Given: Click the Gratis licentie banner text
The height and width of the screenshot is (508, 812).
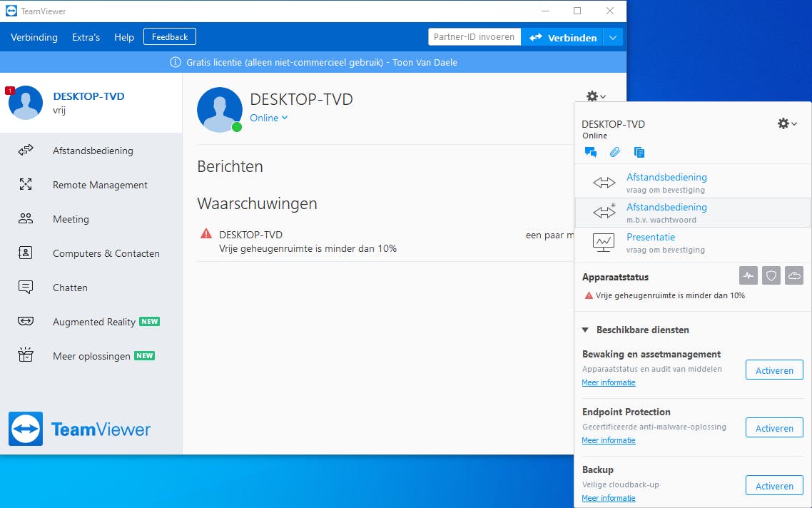Looking at the screenshot, I should coord(322,62).
